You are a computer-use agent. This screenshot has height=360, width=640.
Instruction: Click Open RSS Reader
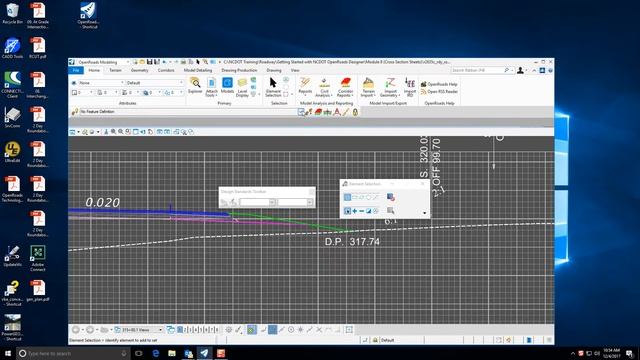pos(439,92)
